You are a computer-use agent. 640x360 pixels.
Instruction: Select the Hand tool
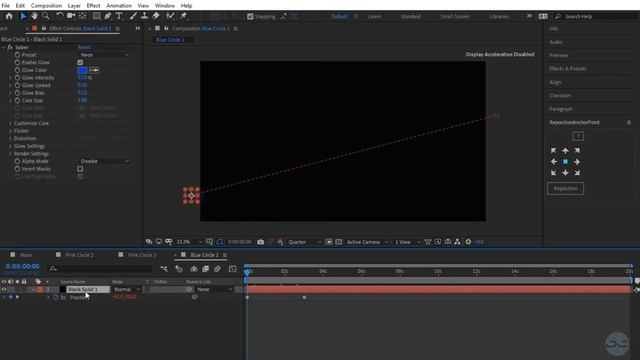point(35,16)
